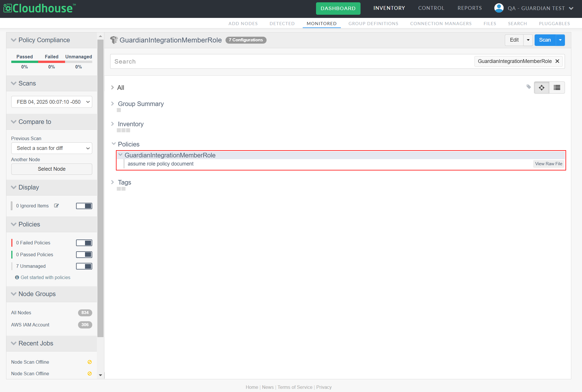Image resolution: width=582 pixels, height=392 pixels.
Task: Go to the Dashboard
Action: (338, 8)
